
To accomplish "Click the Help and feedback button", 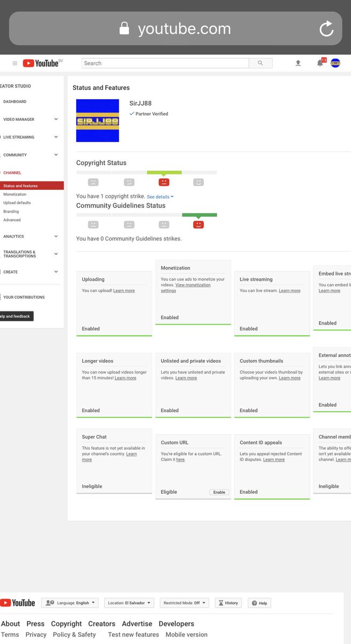I will [x=16, y=316].
